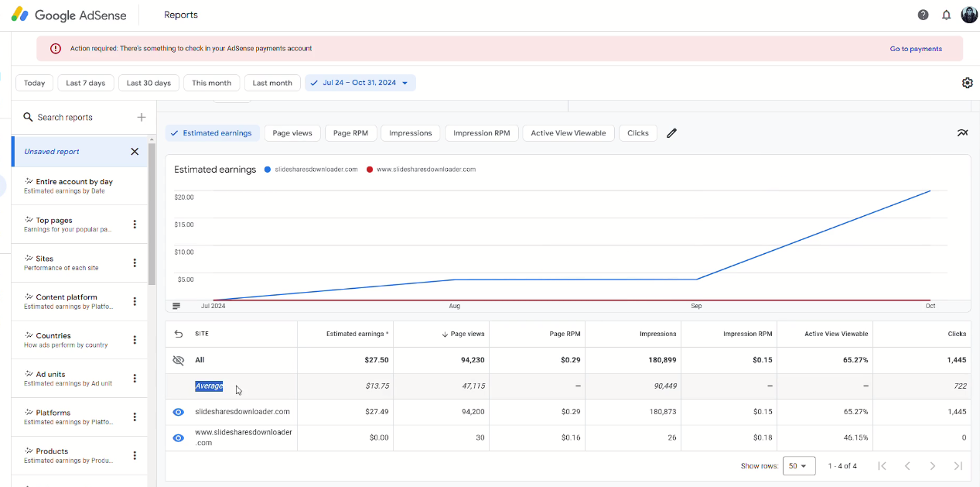Image resolution: width=980 pixels, height=487 pixels.
Task: Open the Entire account by day report
Action: coord(79,186)
